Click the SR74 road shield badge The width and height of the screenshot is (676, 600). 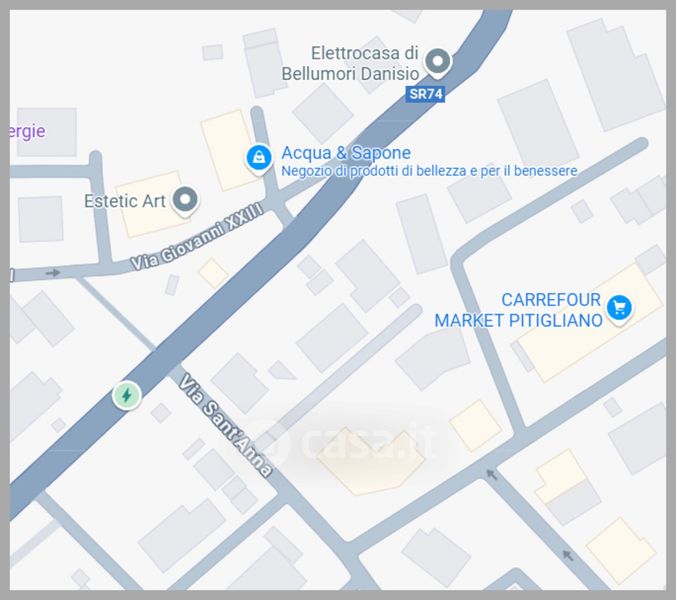tap(425, 94)
